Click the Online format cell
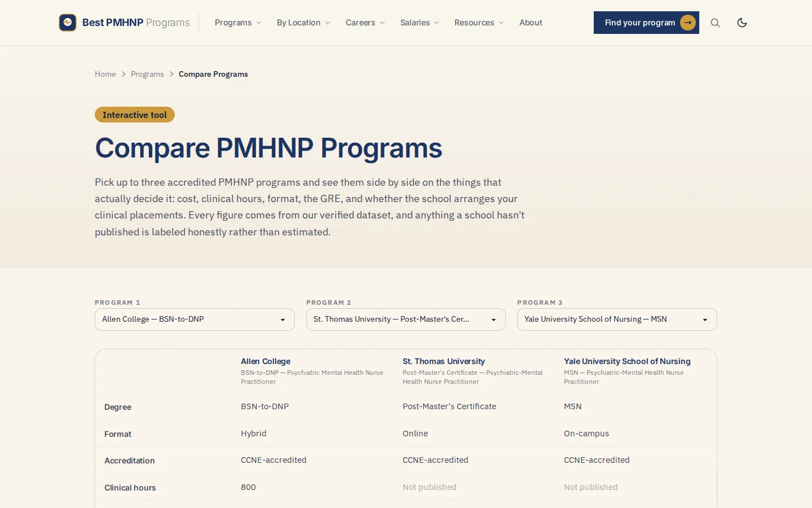Screen dimensions: 812x508 (415, 433)
